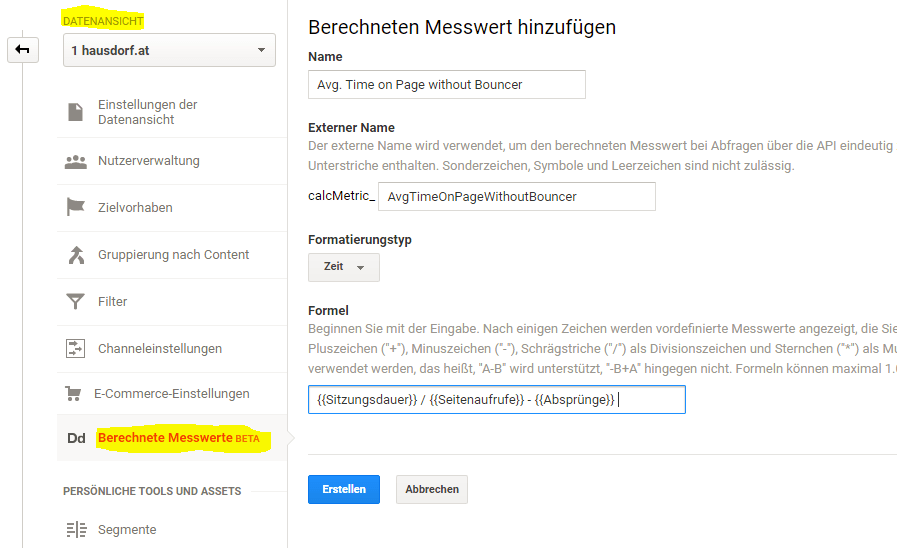
Task: Expand the Formatierungstyp Zeit dropdown
Action: pos(343,268)
